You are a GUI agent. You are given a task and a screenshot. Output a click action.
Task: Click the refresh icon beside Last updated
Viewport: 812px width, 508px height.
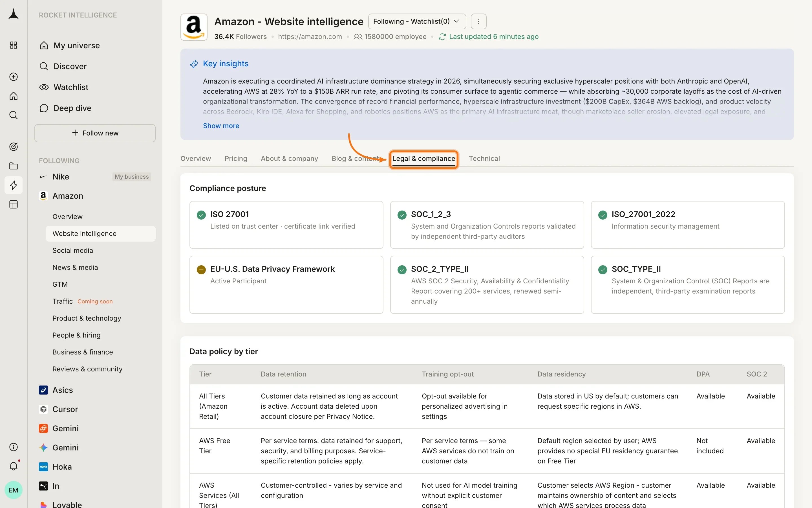(442, 37)
